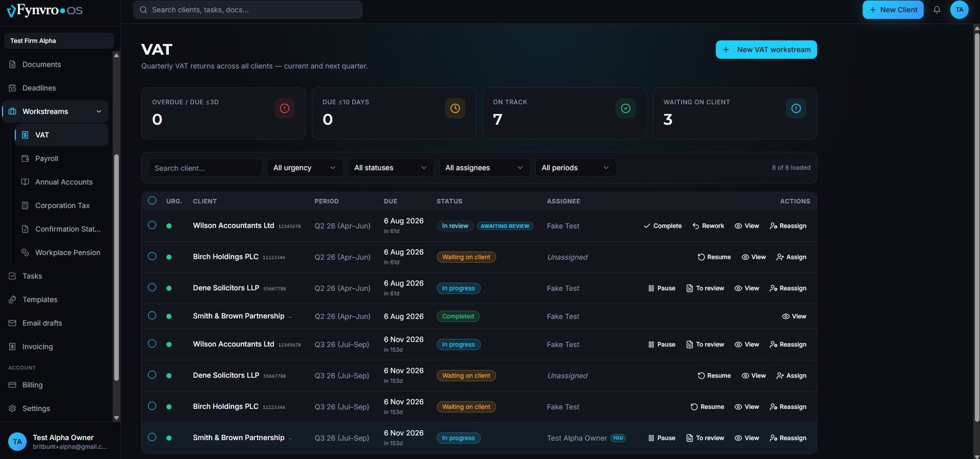Focus the Search client filter field
Viewport: 980px width, 459px height.
pyautogui.click(x=205, y=168)
